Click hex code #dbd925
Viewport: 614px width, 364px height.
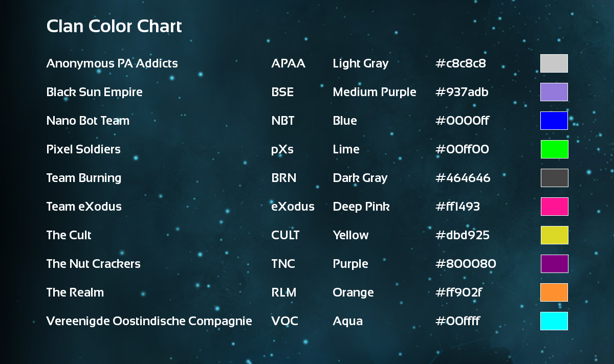pos(462,235)
